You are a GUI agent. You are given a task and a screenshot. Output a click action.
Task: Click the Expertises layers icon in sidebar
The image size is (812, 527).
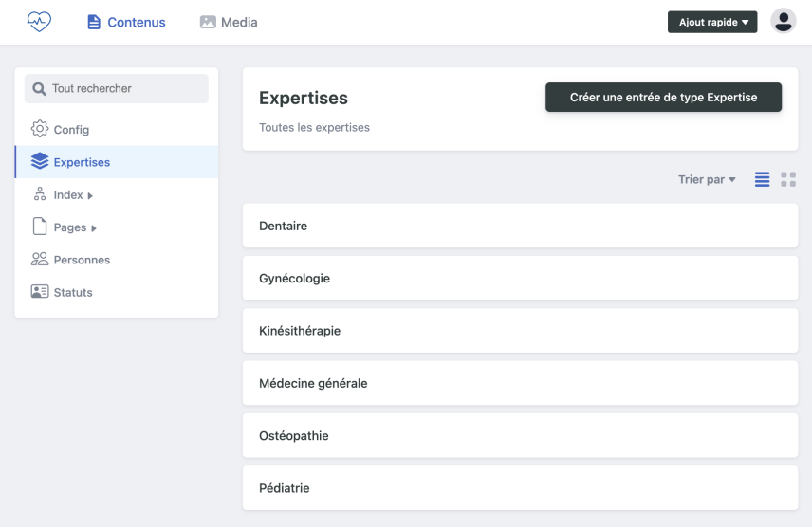(x=40, y=162)
